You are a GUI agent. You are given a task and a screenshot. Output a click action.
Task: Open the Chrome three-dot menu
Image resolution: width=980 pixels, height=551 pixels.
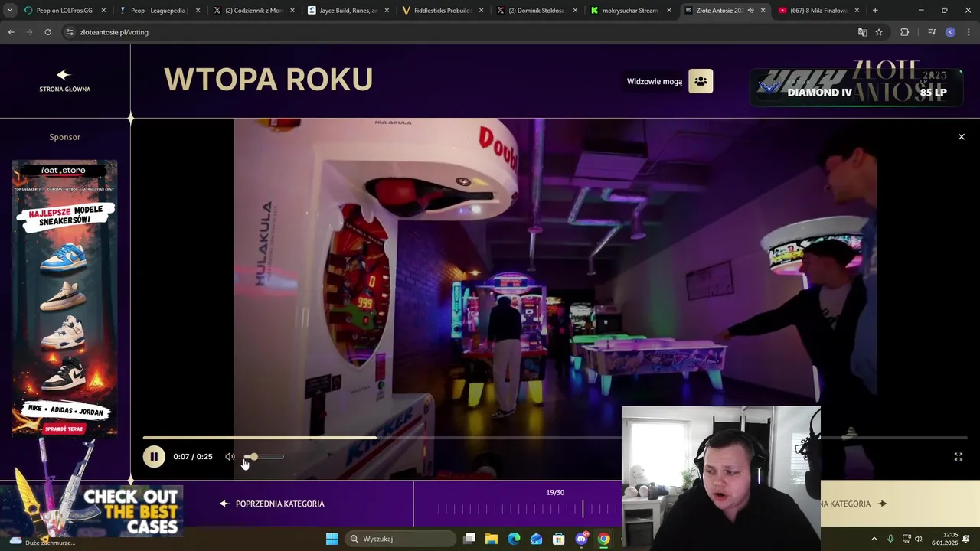[969, 32]
